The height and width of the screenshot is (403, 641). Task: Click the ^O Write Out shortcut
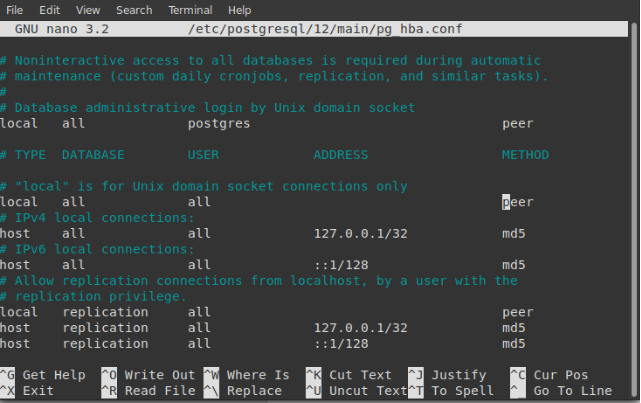(148, 375)
